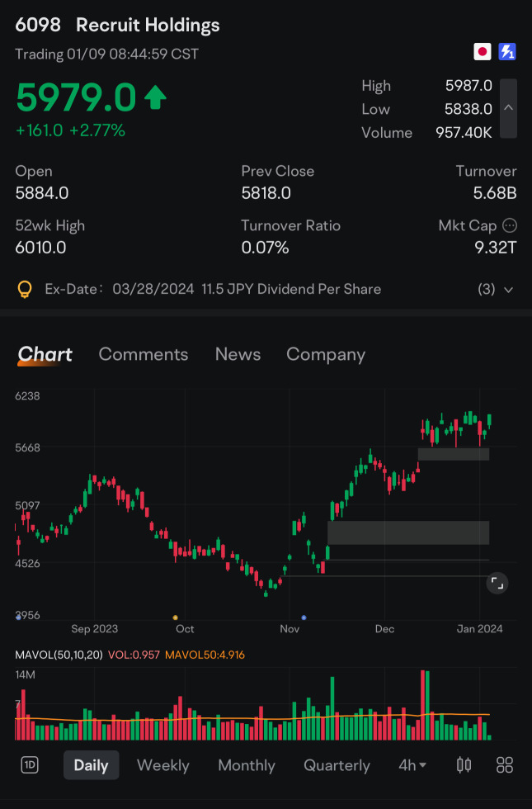This screenshot has width=532, height=809.
Task: Select the Weekly timeframe
Action: coord(163,765)
